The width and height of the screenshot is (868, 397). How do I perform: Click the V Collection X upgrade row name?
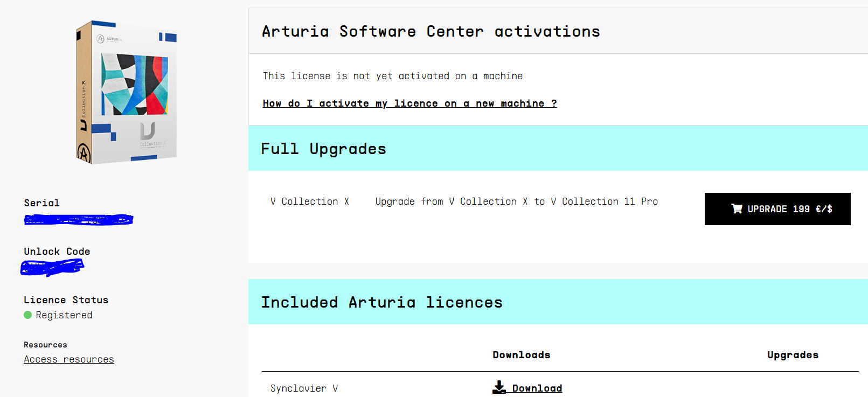click(310, 201)
